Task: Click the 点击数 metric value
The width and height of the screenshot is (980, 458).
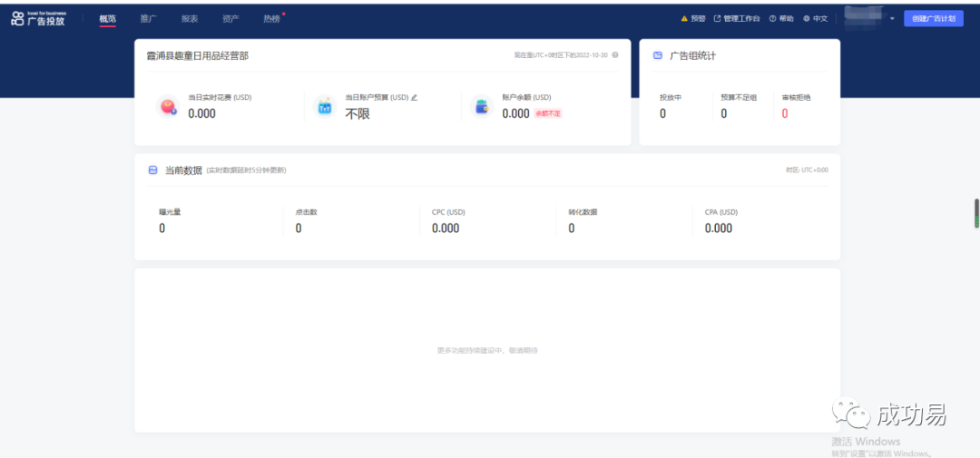Action: [x=299, y=228]
